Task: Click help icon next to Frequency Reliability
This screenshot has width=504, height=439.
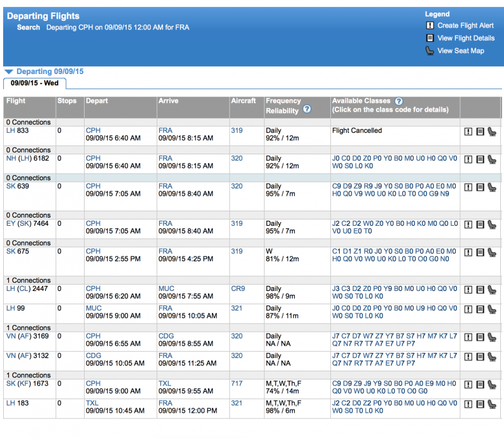Action: pyautogui.click(x=307, y=109)
